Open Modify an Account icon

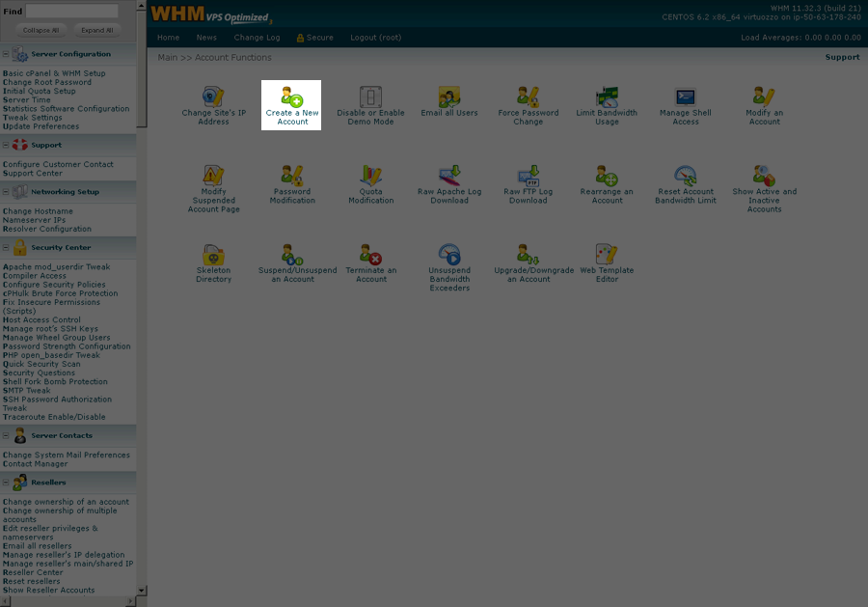764,97
